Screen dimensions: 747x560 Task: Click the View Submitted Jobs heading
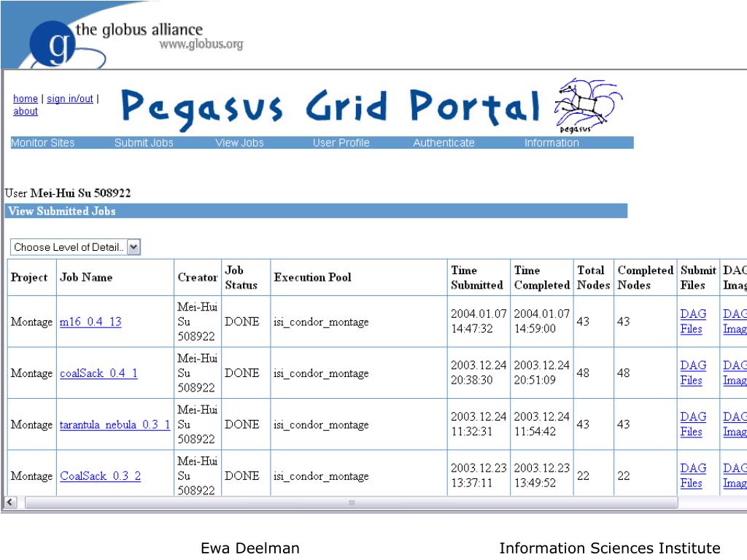(x=62, y=211)
